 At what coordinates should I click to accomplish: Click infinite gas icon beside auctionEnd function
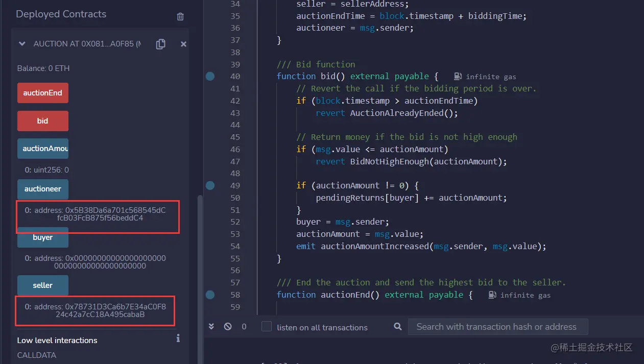coord(491,295)
